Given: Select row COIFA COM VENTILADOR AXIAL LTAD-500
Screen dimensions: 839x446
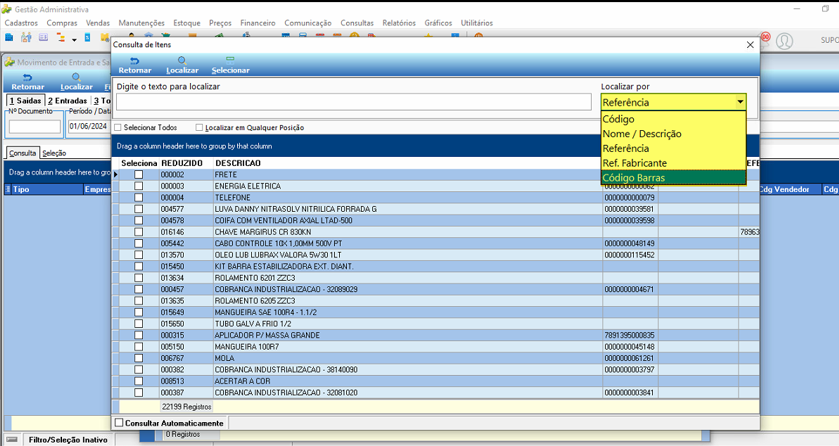Looking at the screenshot, I should tap(436, 220).
